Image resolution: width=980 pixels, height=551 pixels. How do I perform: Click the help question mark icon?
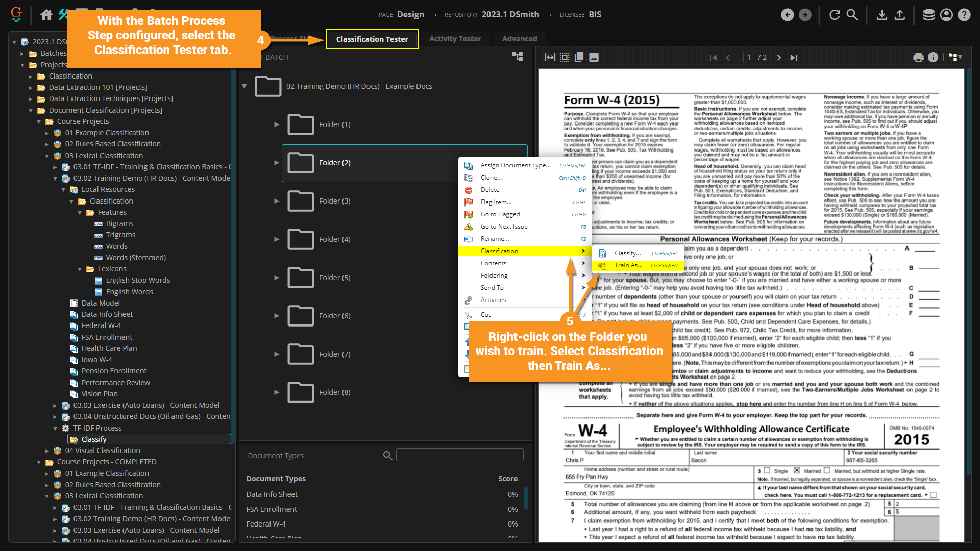click(x=964, y=15)
